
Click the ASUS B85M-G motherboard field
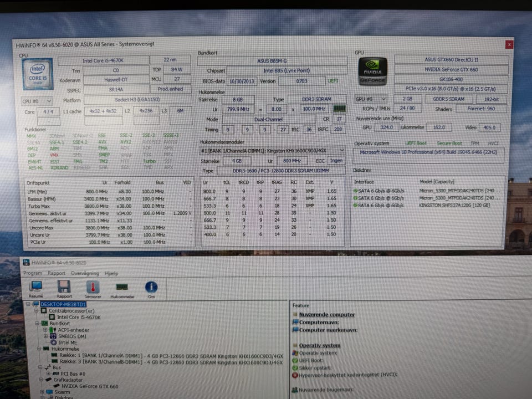click(272, 61)
